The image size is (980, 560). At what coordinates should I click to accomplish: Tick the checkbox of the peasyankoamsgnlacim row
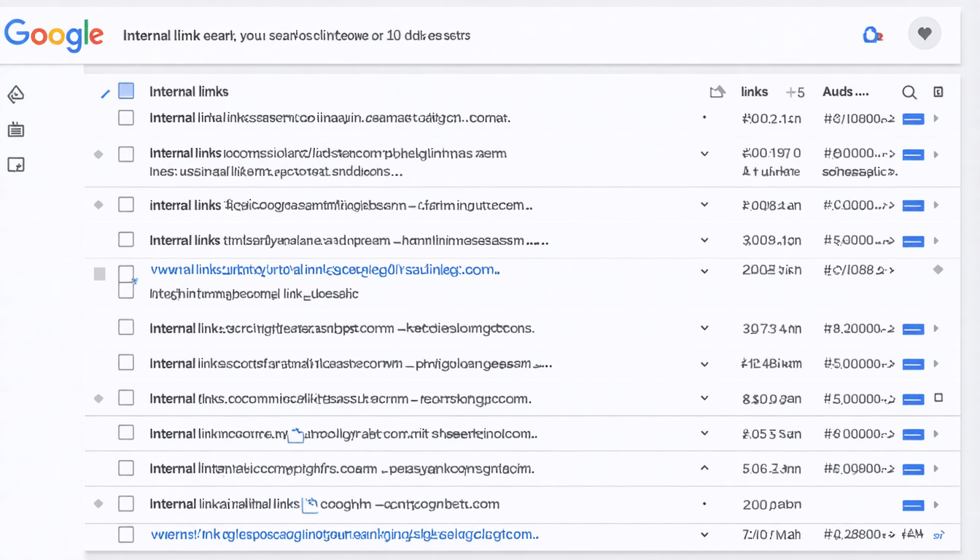tap(126, 468)
